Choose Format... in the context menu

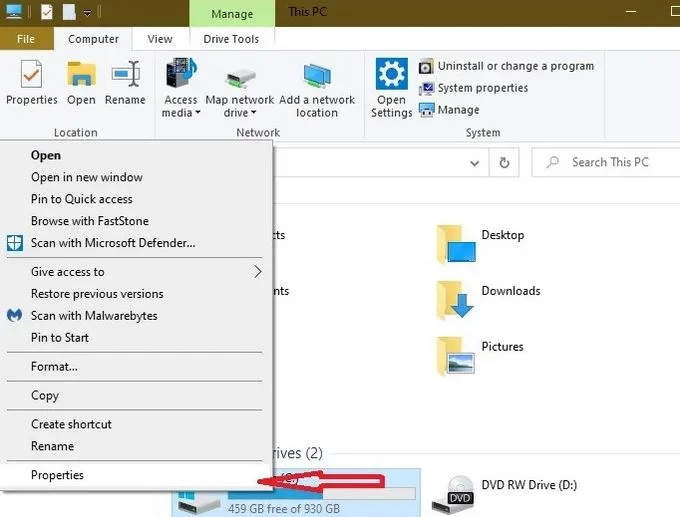(x=136, y=367)
